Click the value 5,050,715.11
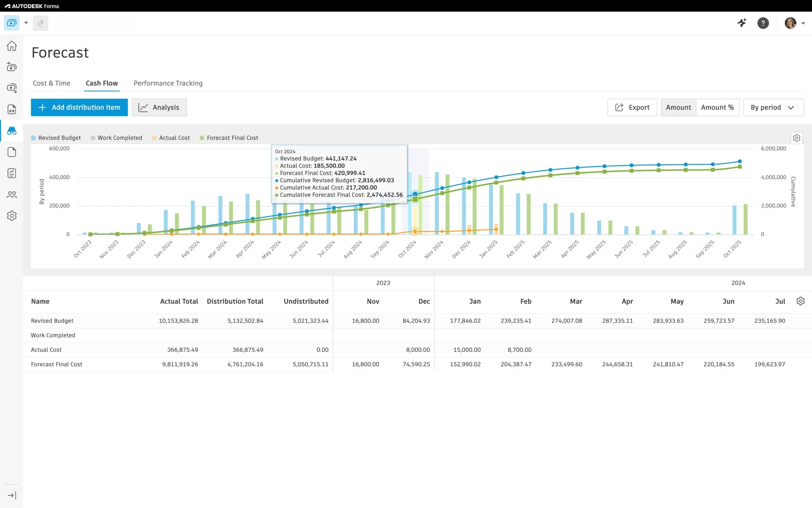This screenshot has height=508, width=812. [x=311, y=365]
